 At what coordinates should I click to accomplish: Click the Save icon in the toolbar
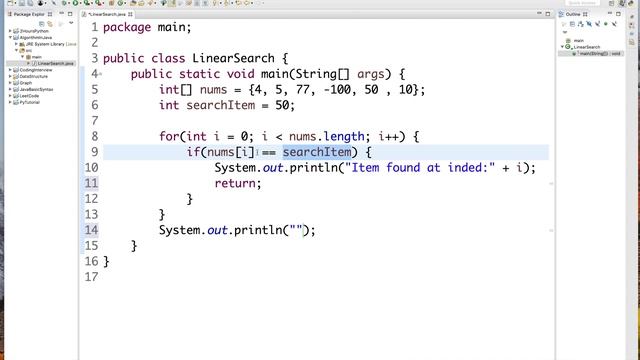pyautogui.click(x=22, y=3)
